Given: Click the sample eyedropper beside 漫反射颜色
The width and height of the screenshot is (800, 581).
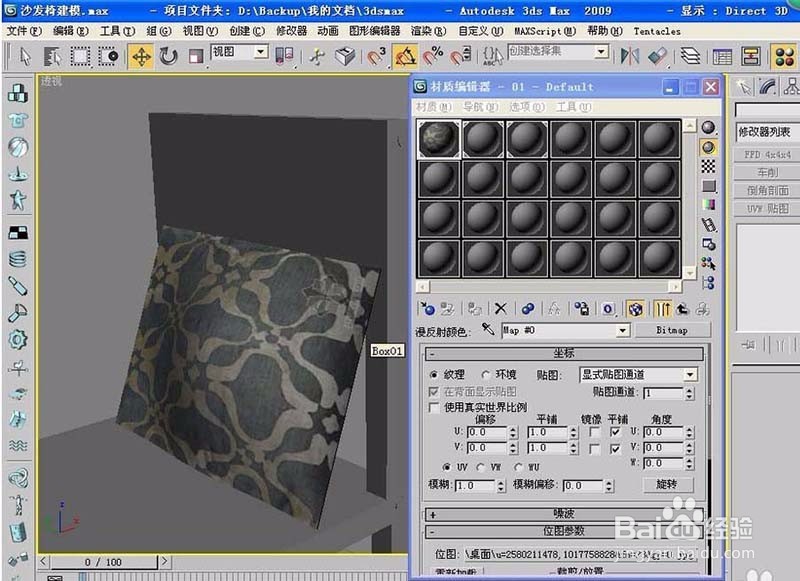Looking at the screenshot, I should pyautogui.click(x=488, y=330).
